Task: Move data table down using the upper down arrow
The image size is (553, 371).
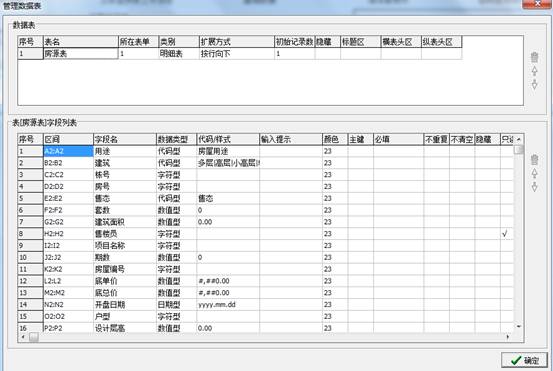Action: pos(534,84)
